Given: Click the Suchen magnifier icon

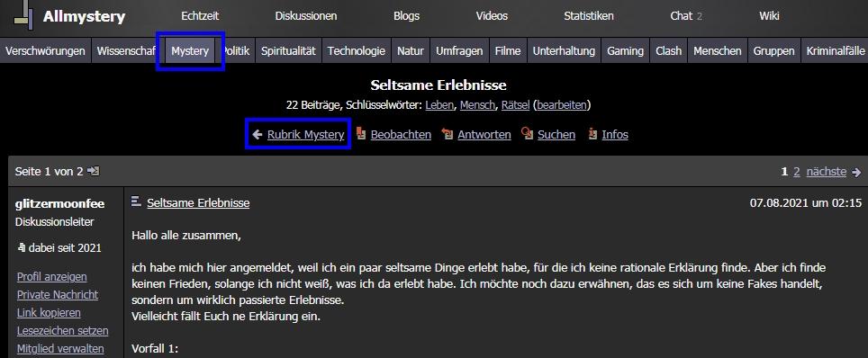Looking at the screenshot, I should [x=527, y=134].
